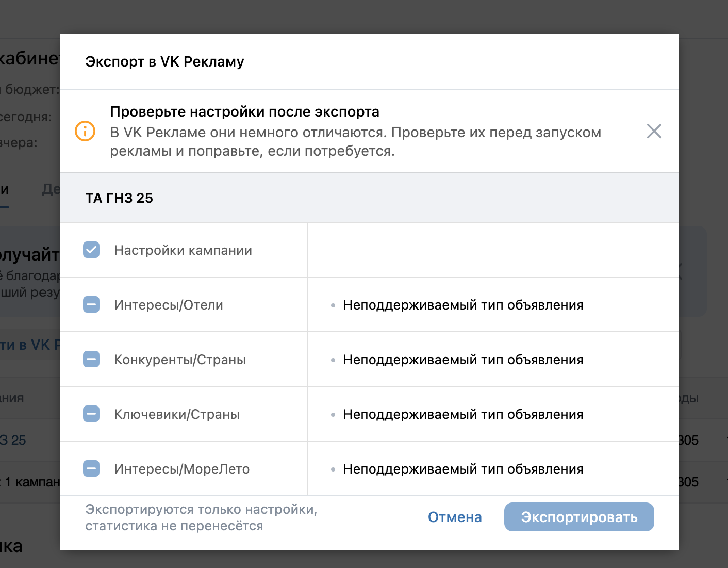The width and height of the screenshot is (728, 568).
Task: Click the unsupported ad type message for Интересы/Отели
Action: (462, 305)
